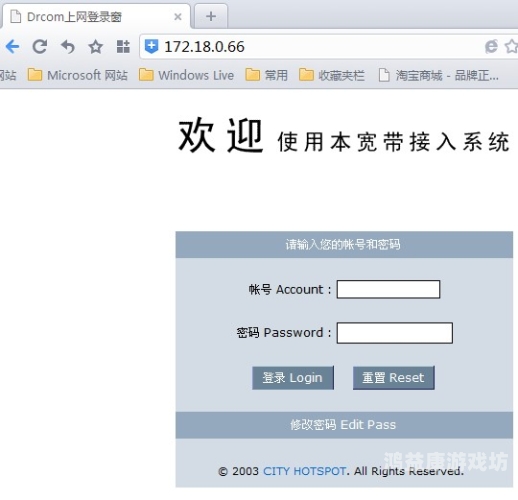
Task: Click the 登录 Login button
Action: 293,378
